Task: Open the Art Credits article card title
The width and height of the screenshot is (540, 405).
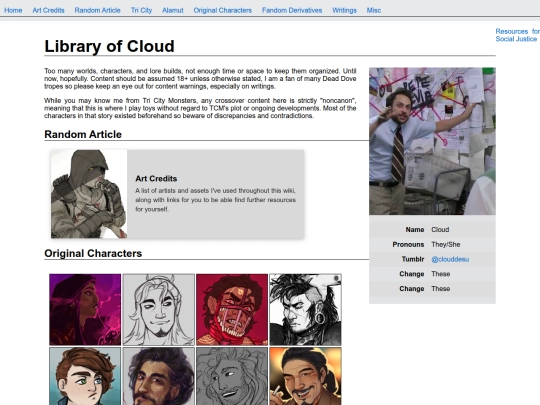Action: [x=156, y=179]
